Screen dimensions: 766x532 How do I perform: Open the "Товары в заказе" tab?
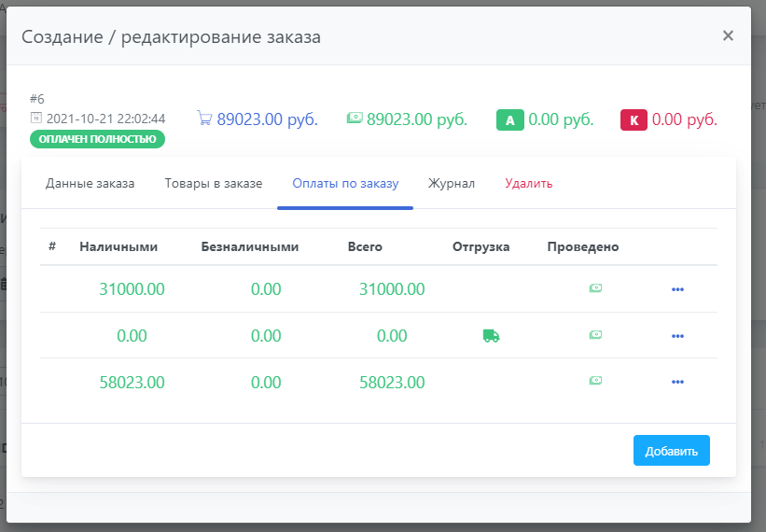[214, 184]
